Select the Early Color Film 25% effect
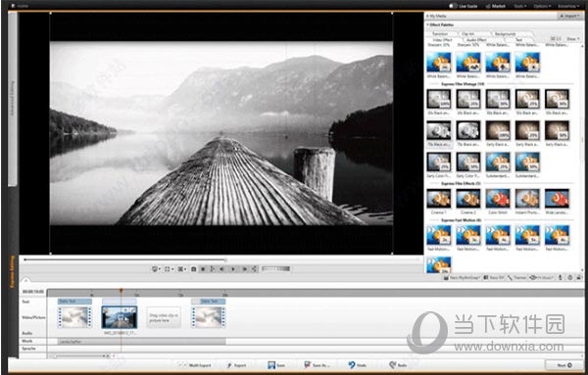588x375 pixels. [x=439, y=165]
